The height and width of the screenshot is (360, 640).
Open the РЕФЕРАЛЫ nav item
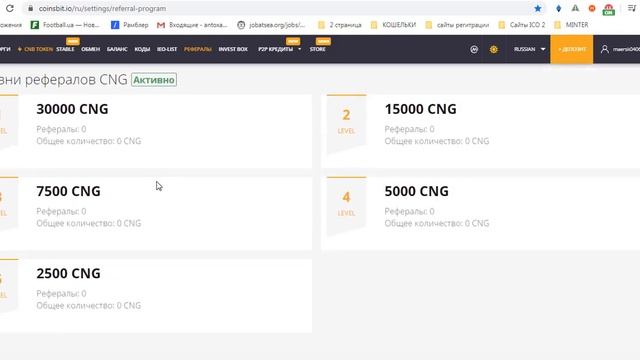pyautogui.click(x=198, y=49)
